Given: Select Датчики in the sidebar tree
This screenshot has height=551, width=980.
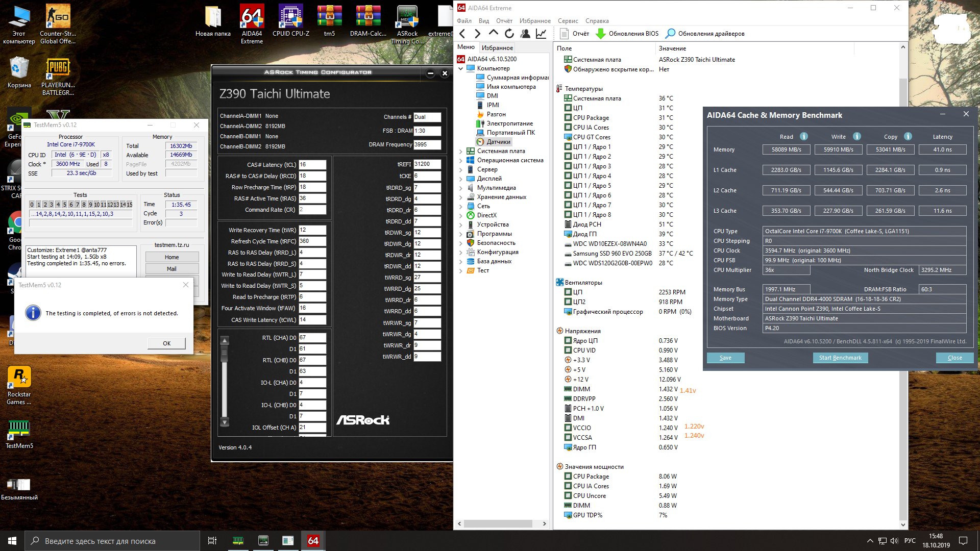Looking at the screenshot, I should click(498, 142).
